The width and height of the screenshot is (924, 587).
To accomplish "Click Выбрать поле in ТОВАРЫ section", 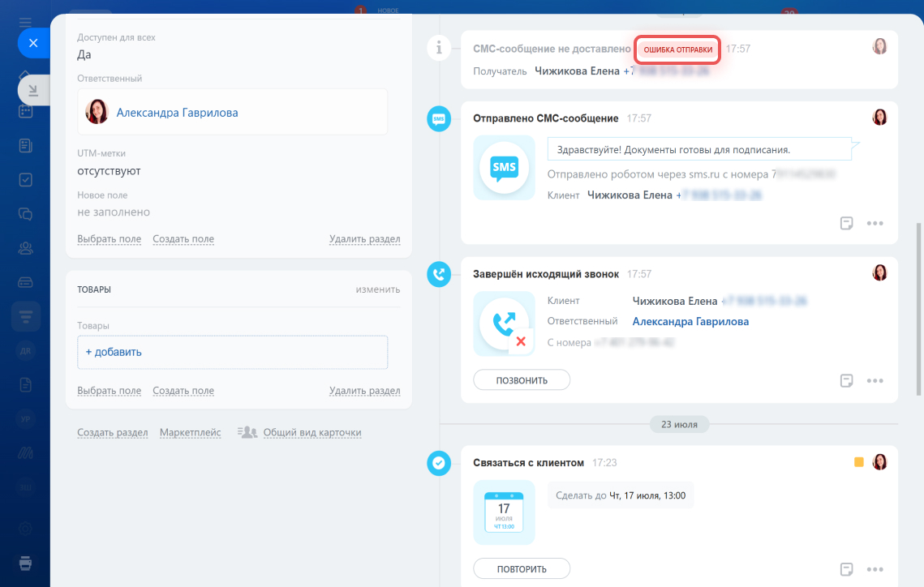I will click(x=109, y=390).
